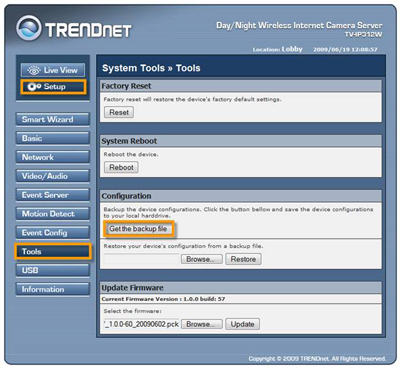
Task: Click the TRENDnet logo icon
Action: coord(29,27)
